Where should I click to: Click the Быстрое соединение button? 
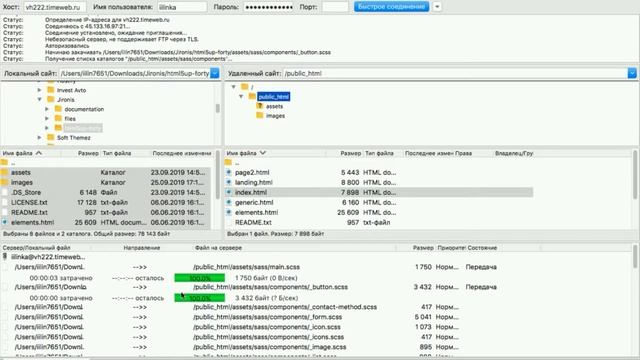point(391,7)
